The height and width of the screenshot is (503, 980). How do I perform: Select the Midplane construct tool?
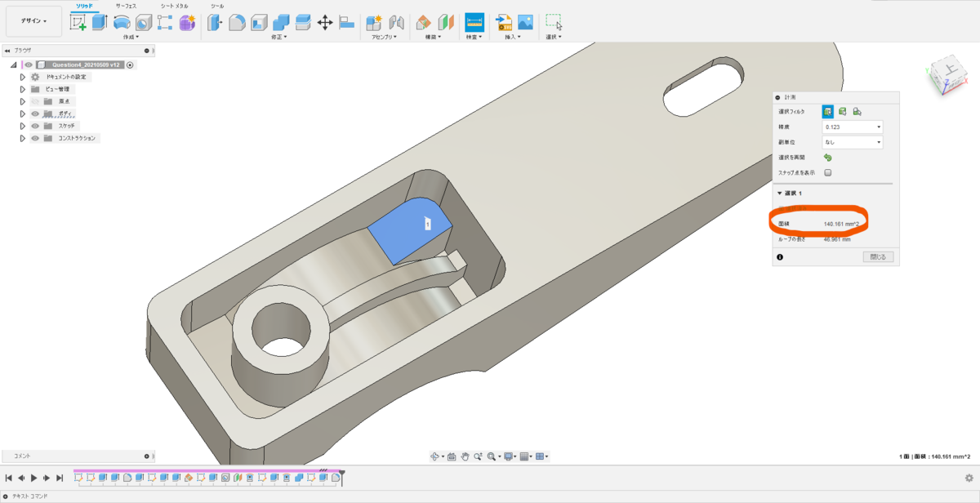[x=446, y=23]
